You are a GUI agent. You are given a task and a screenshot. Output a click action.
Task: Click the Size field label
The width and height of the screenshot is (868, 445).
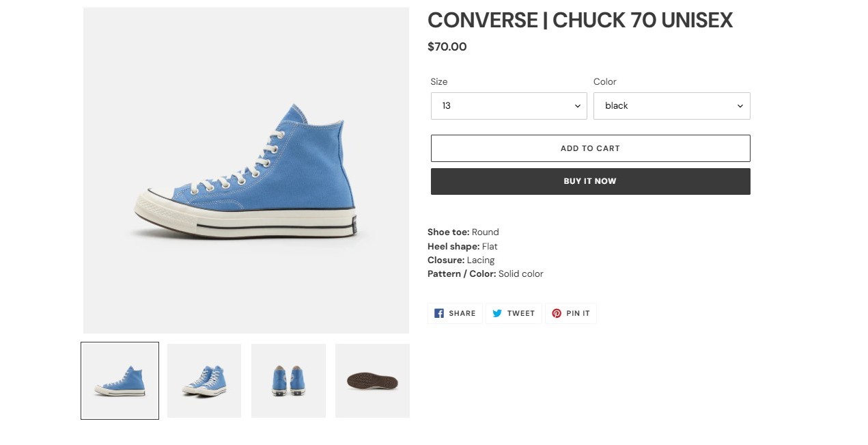(x=439, y=81)
